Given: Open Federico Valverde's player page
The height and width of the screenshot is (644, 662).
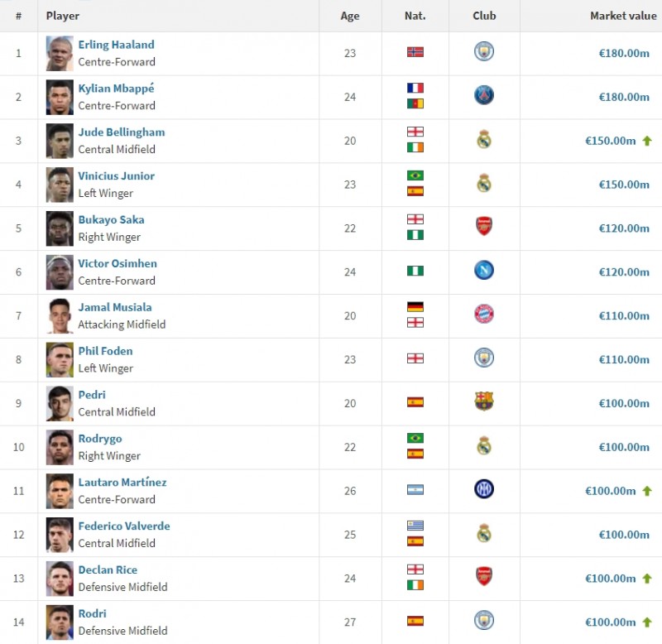Looking at the screenshot, I should pyautogui.click(x=123, y=526).
